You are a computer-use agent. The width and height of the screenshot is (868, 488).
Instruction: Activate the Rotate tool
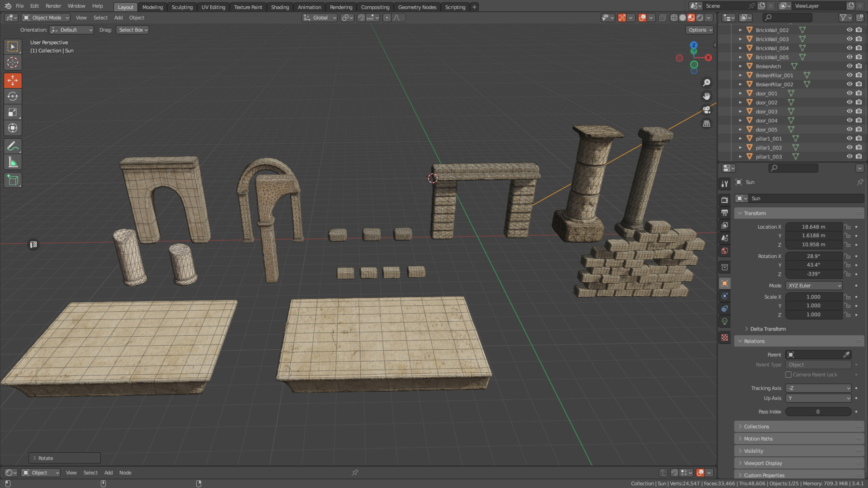(13, 96)
